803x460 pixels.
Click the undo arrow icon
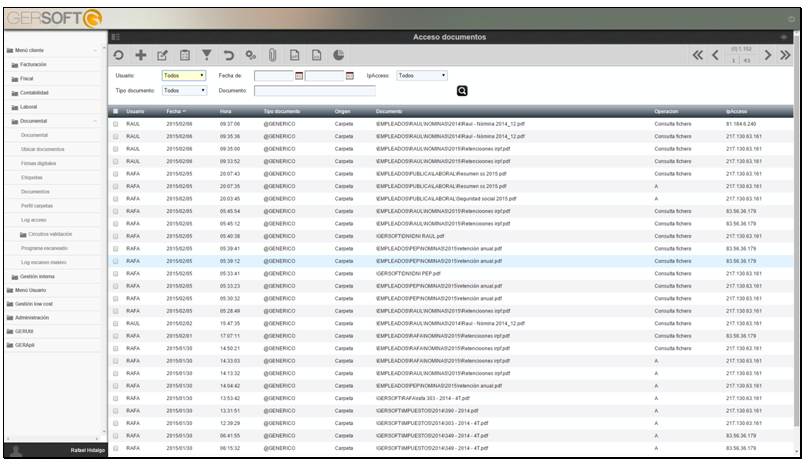click(228, 55)
